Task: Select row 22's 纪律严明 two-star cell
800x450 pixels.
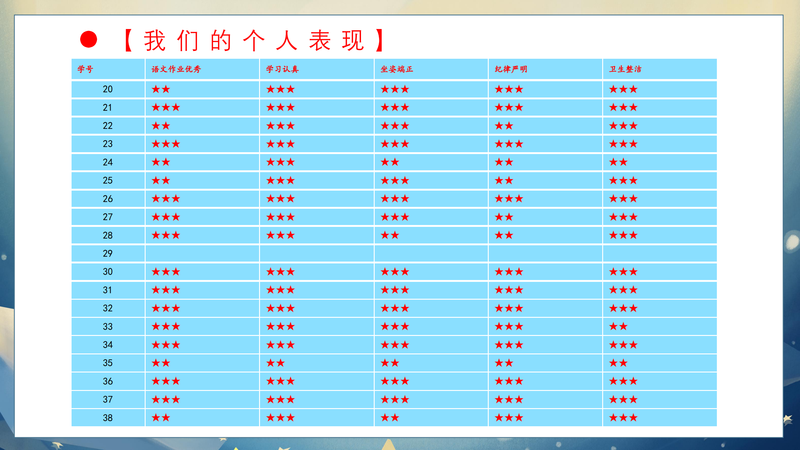Action: 545,126
